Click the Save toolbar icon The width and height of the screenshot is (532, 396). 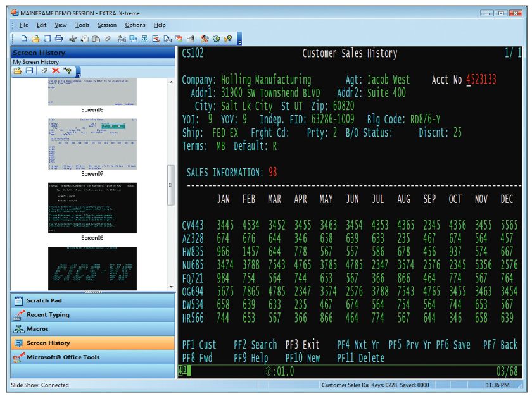pyautogui.click(x=48, y=38)
